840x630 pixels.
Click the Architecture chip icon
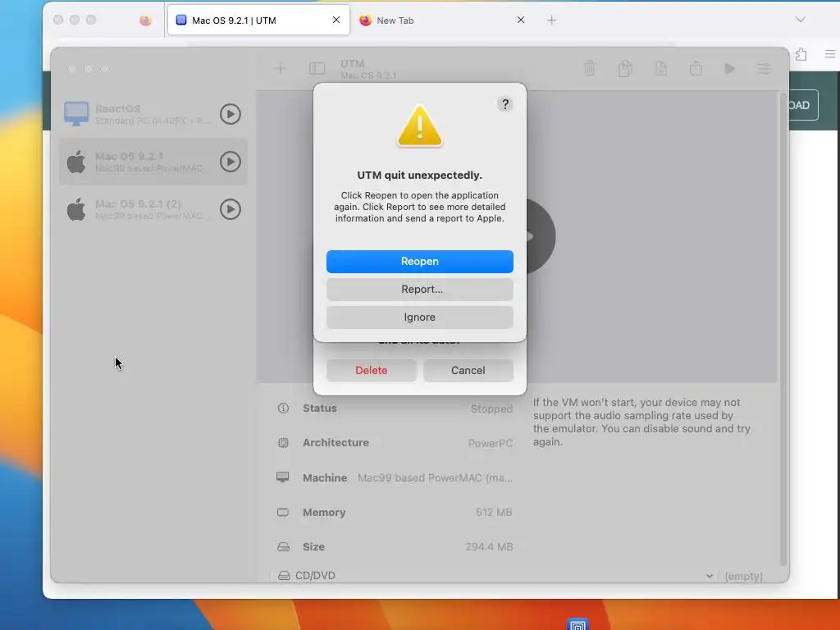pos(283,442)
